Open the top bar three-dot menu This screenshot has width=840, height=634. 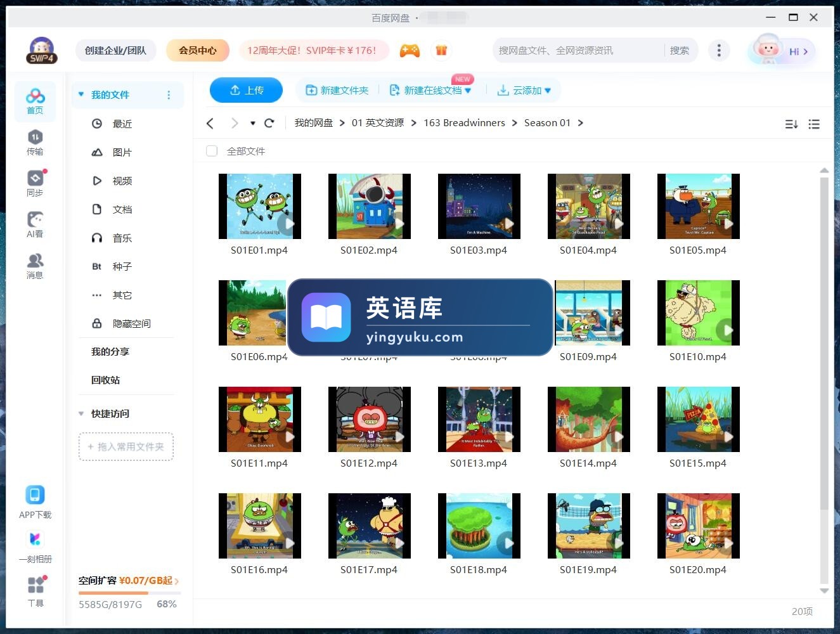(x=719, y=50)
